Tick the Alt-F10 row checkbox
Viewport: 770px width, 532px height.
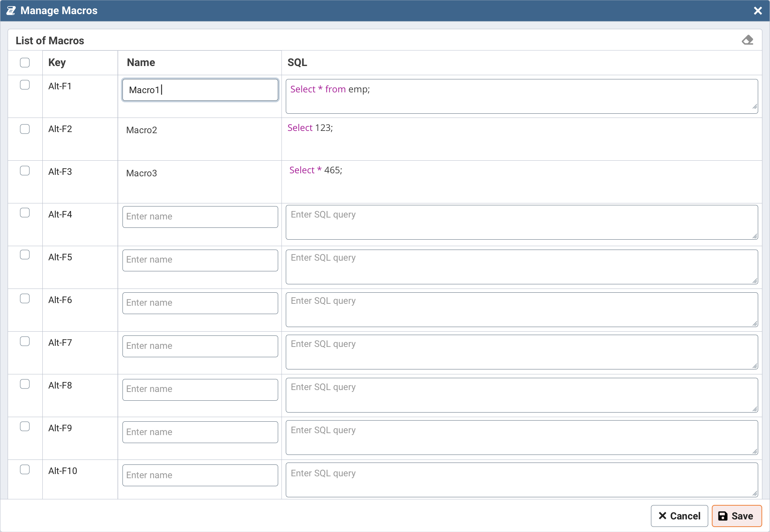point(25,469)
